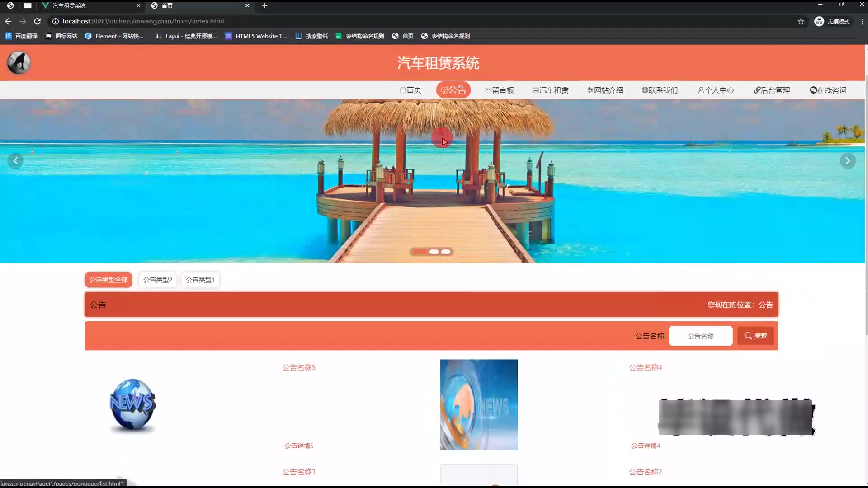The width and height of the screenshot is (868, 488).
Task: Bookmark this page with the star icon
Action: pyautogui.click(x=801, y=21)
